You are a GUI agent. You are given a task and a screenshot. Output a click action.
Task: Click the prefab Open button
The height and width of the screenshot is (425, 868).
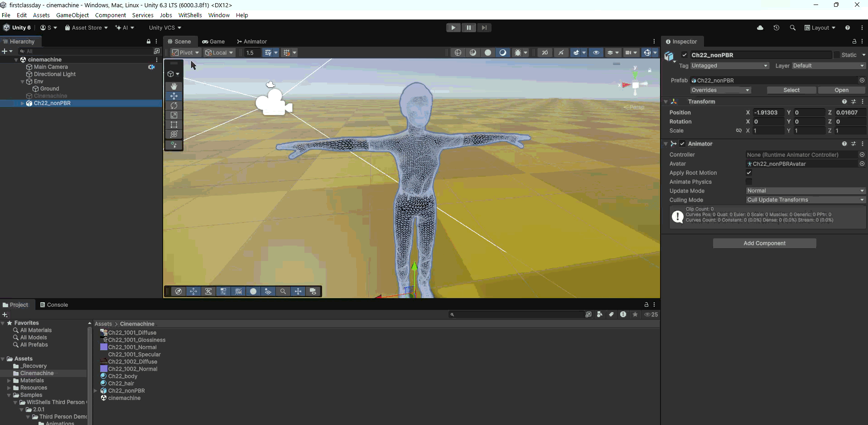click(842, 90)
